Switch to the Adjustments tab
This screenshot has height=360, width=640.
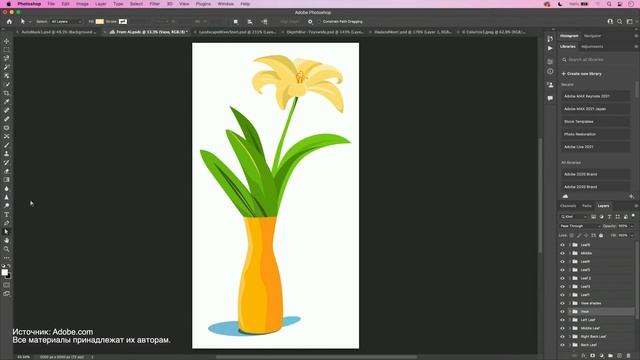click(592, 47)
